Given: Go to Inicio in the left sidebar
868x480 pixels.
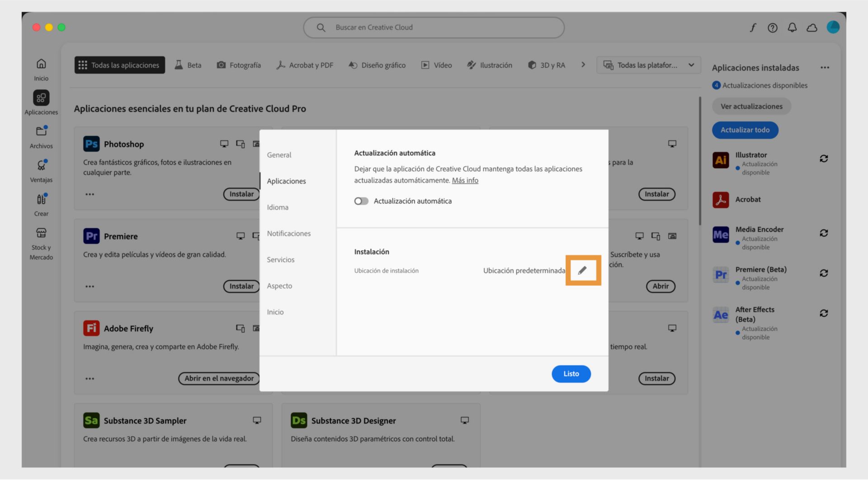Looking at the screenshot, I should tap(41, 70).
